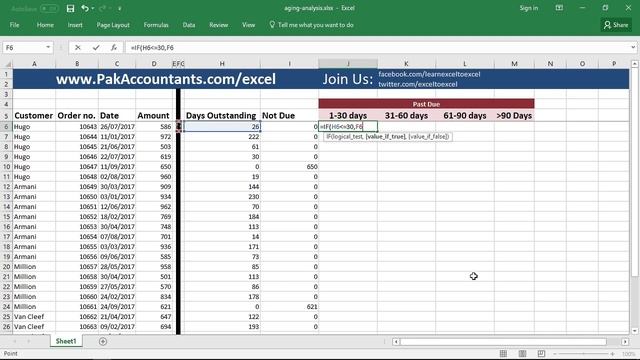Switch to Page Break Preview icon

pyautogui.click(x=541, y=353)
